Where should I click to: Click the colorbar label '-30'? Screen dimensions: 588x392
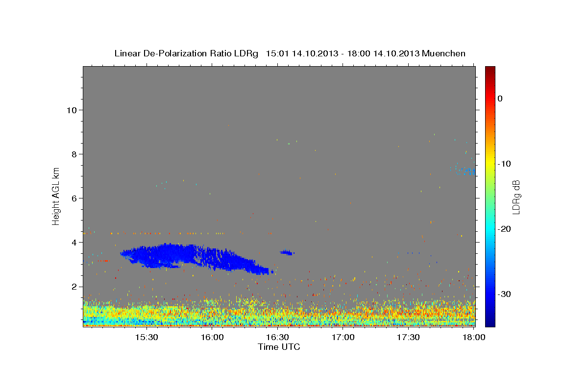(x=505, y=294)
